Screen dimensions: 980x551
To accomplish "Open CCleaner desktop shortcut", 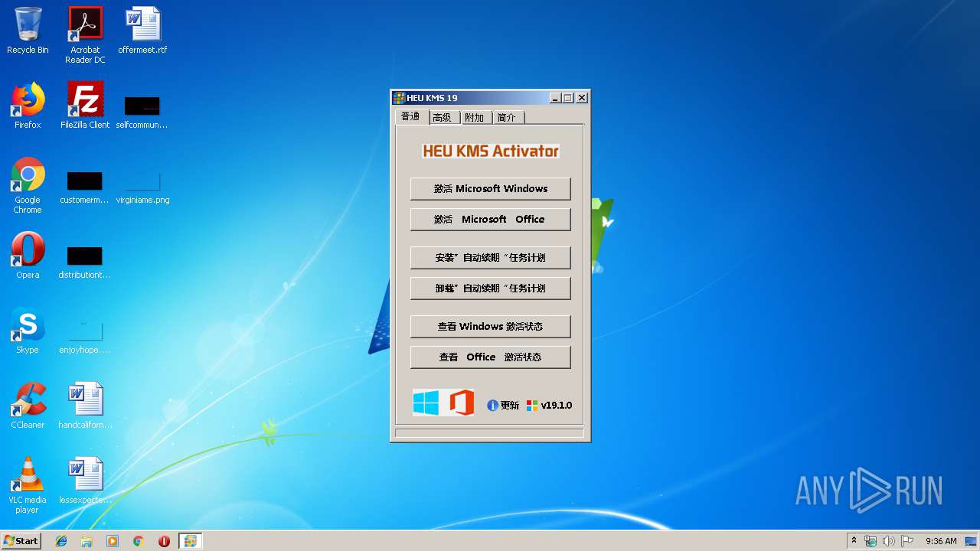I will point(28,406).
